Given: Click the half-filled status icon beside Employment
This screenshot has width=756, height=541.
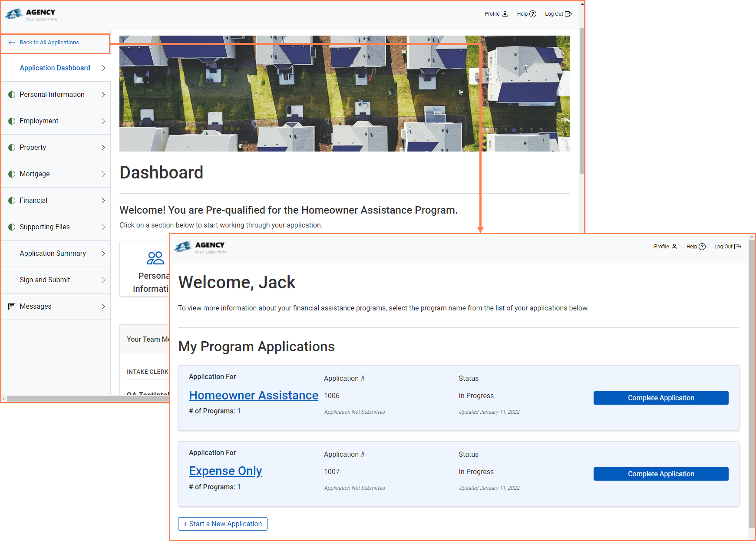Looking at the screenshot, I should click(12, 121).
